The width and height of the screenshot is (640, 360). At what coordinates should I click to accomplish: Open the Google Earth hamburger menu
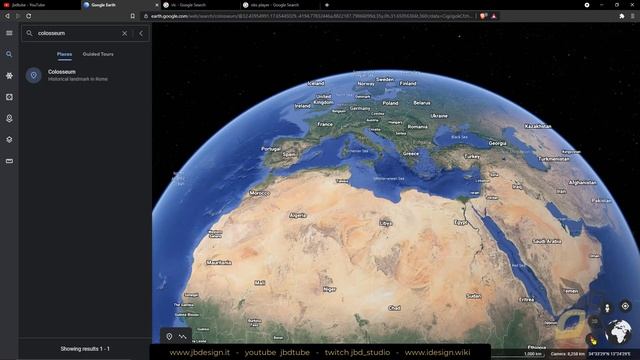point(9,33)
